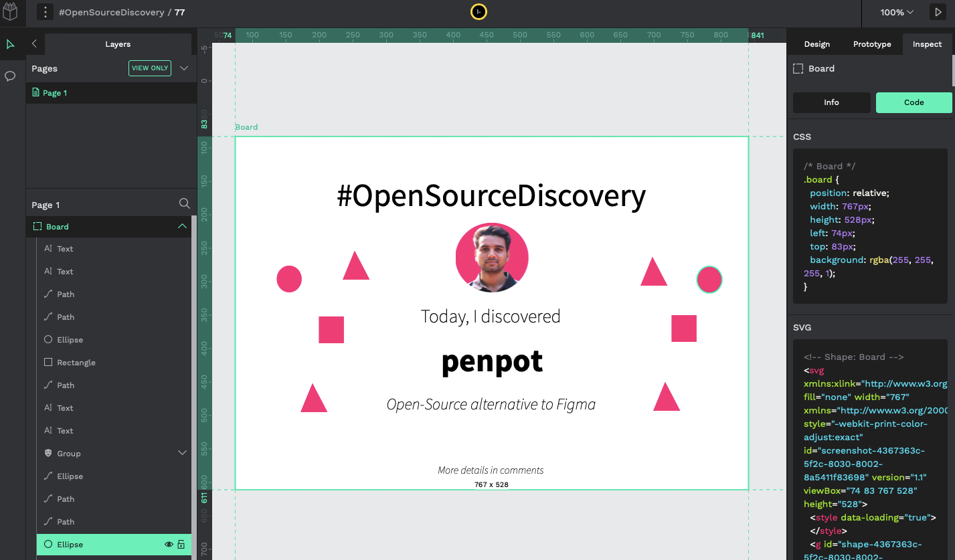Collapse the left sidebar with back arrow
The image size is (955, 560).
34,44
